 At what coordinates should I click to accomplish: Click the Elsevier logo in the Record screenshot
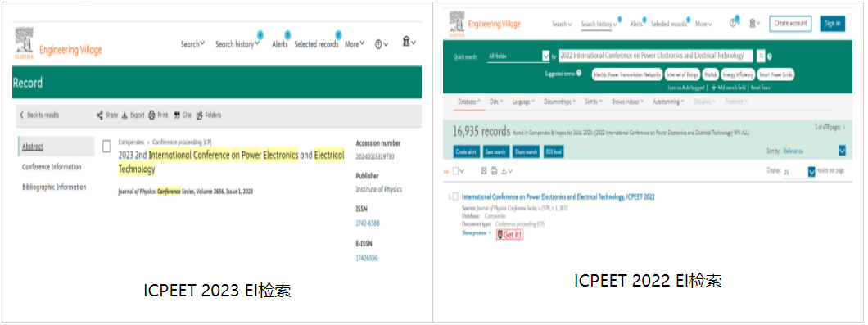[25, 43]
